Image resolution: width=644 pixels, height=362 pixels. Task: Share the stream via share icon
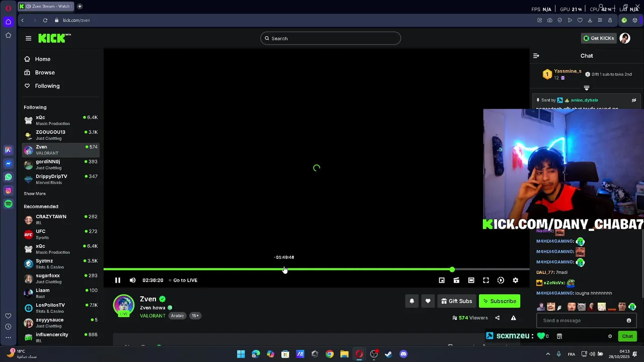point(498,318)
